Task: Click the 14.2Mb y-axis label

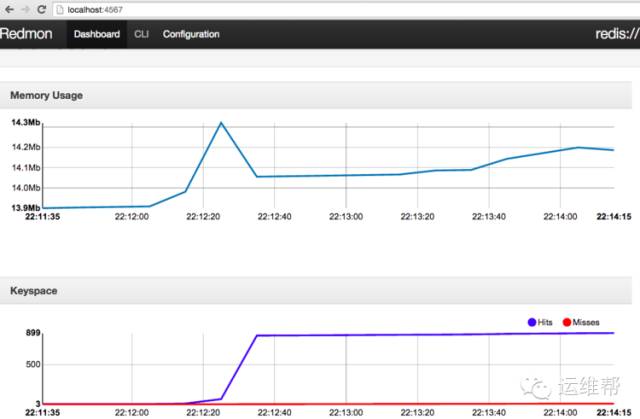Action: point(26,147)
